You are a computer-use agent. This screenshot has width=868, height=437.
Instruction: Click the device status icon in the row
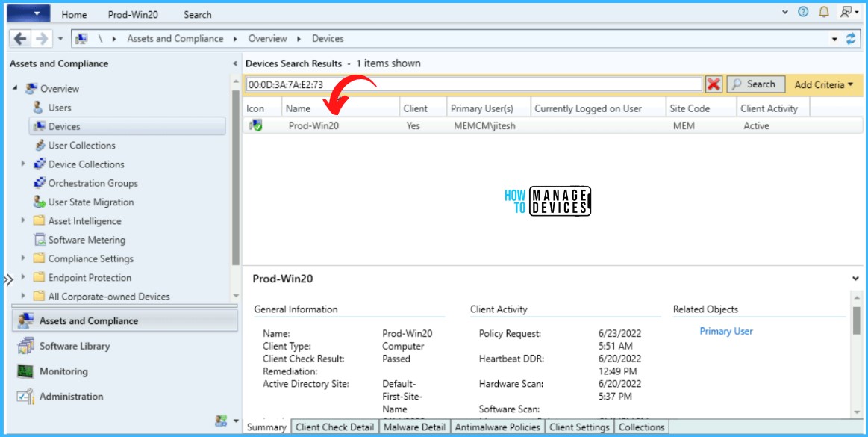pos(256,125)
